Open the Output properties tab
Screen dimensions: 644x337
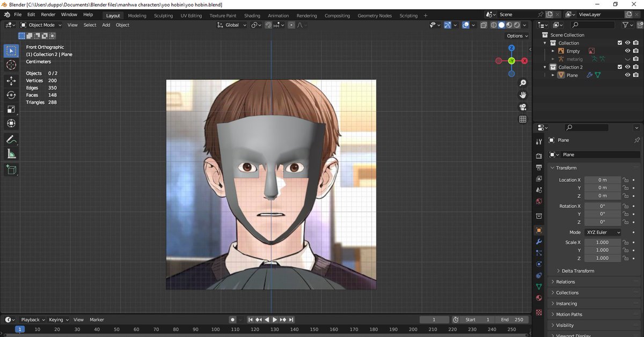[539, 167]
